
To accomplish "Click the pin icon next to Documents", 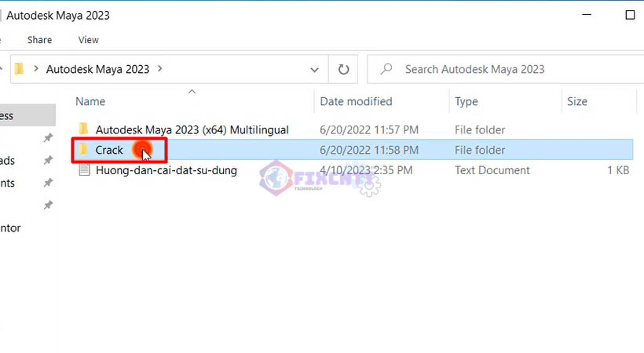I will click(48, 183).
